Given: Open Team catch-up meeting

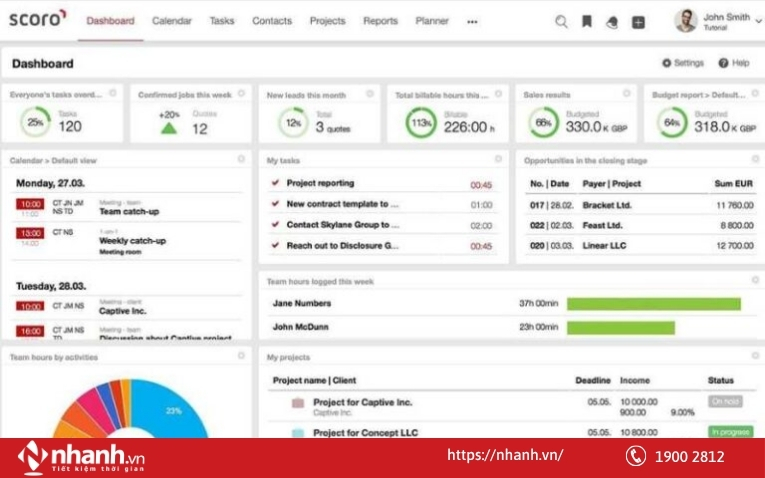Looking at the screenshot, I should 129,211.
